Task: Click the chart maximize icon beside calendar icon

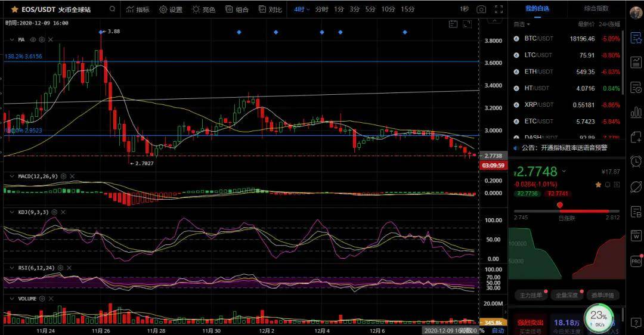Action: [467, 24]
